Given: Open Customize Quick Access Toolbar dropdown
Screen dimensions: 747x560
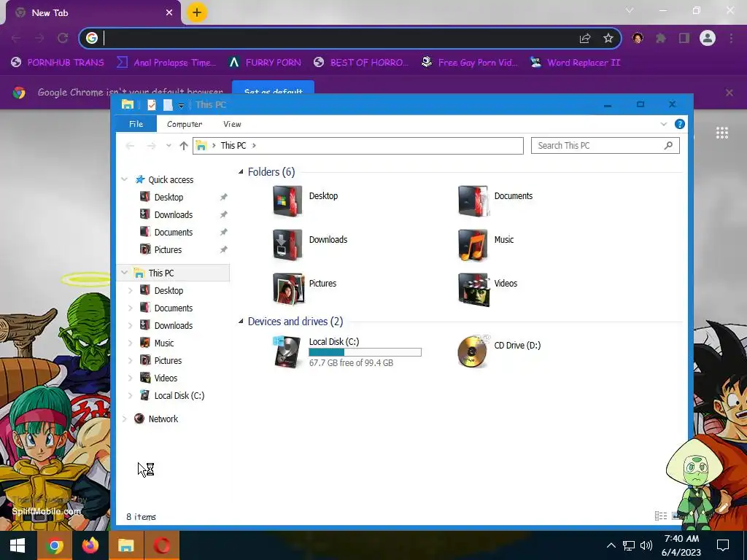Looking at the screenshot, I should point(181,105).
